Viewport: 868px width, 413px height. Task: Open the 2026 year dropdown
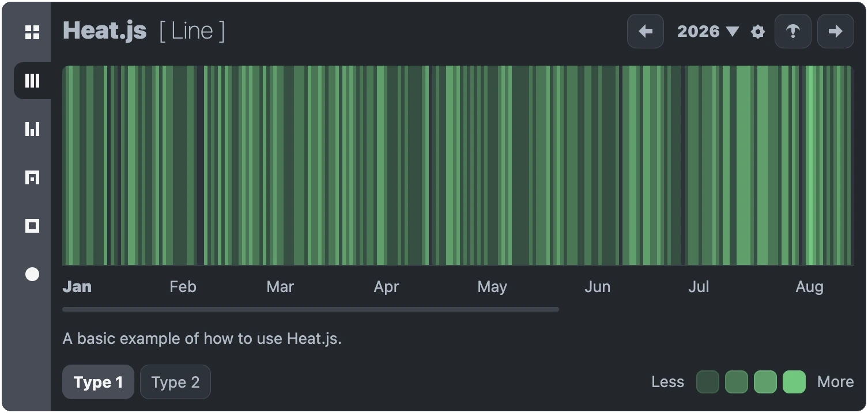pyautogui.click(x=708, y=32)
